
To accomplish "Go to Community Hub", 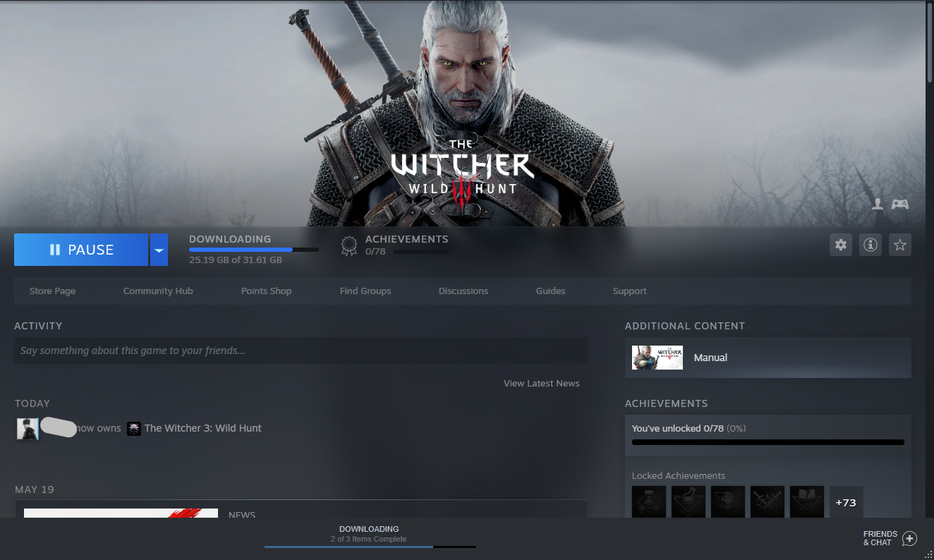I will pos(158,291).
